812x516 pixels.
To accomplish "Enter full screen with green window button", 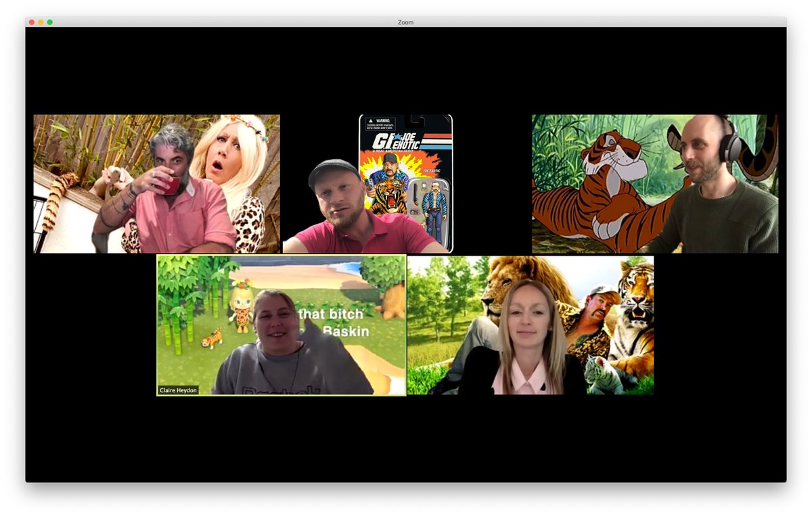I will coord(50,22).
